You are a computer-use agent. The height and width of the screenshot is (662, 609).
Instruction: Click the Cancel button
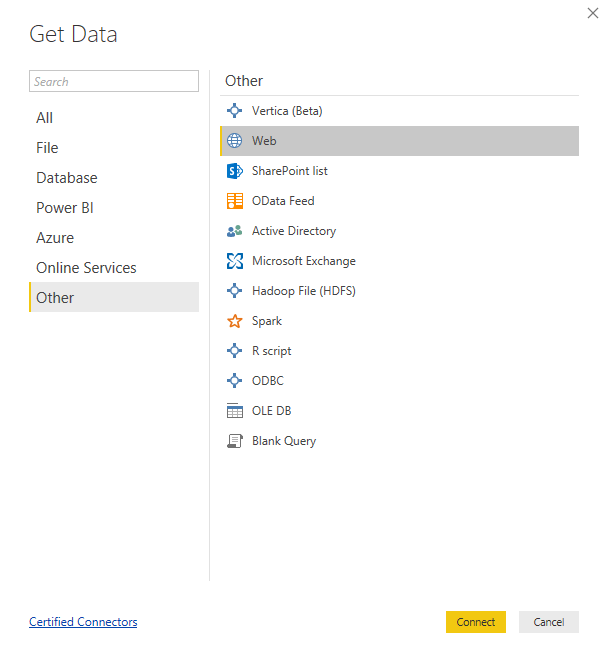pos(549,622)
